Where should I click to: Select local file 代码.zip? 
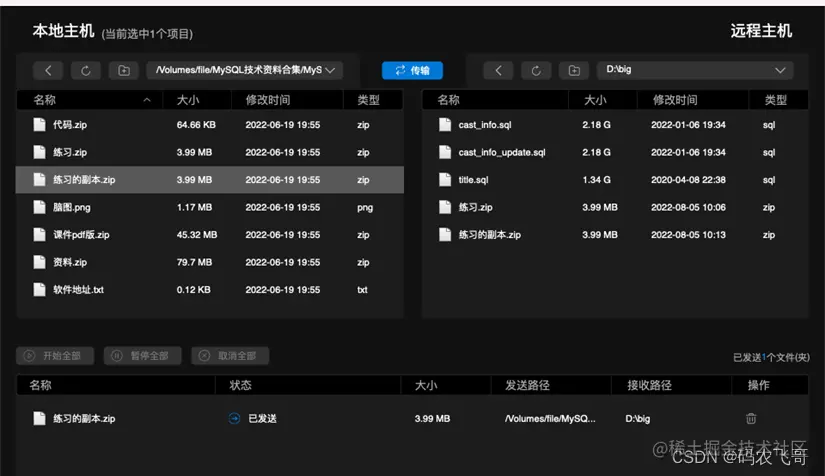click(210, 125)
